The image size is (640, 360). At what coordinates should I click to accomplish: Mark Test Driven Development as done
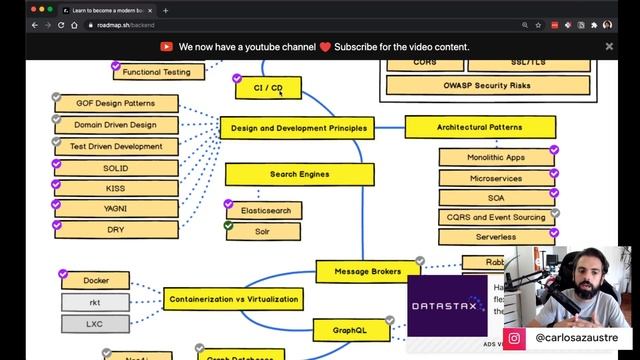coord(56,141)
